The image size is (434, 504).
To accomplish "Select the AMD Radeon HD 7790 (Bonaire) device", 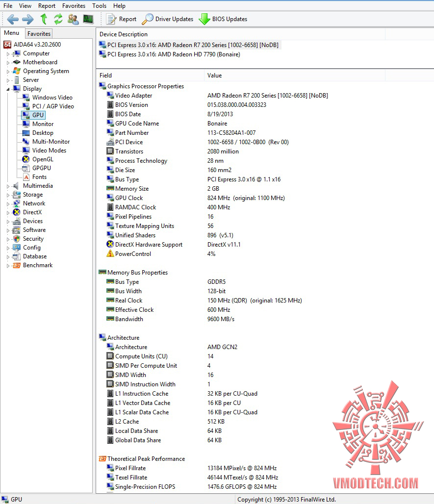I will click(170, 54).
